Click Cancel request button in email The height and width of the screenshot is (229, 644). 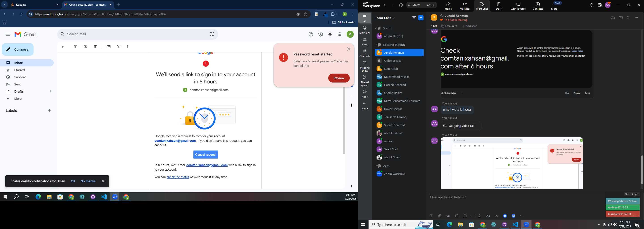(x=205, y=155)
